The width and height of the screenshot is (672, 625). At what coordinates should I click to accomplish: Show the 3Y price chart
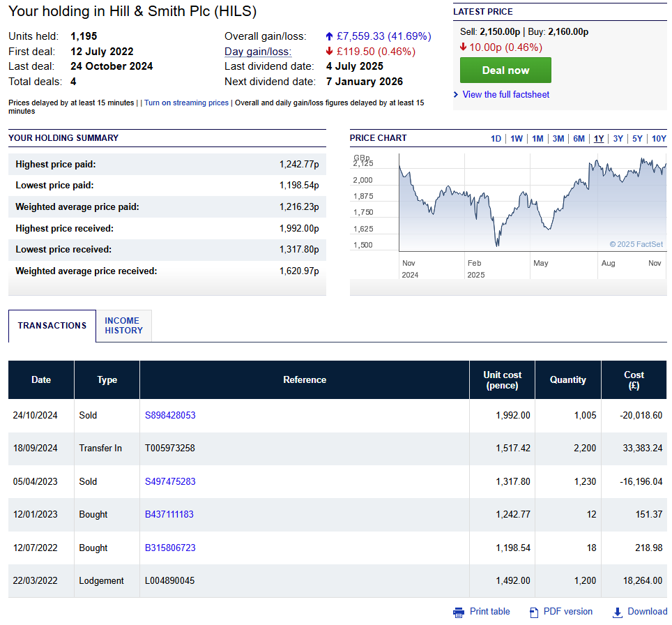pos(618,139)
